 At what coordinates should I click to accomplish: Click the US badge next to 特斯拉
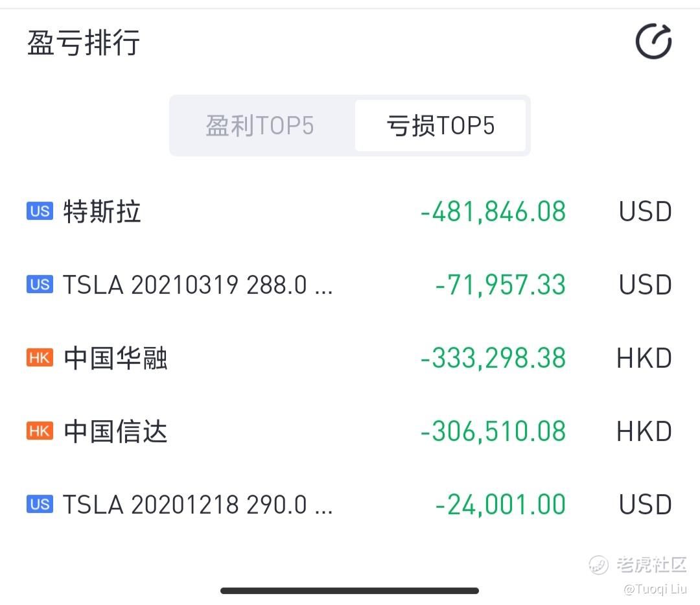coord(40,211)
